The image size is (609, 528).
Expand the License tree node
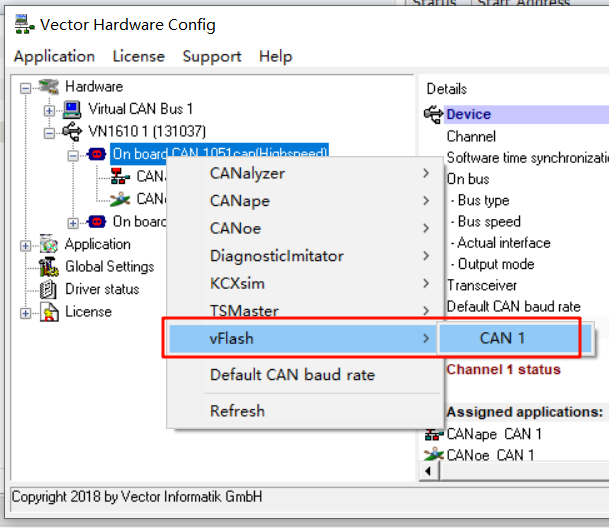pyautogui.click(x=26, y=314)
